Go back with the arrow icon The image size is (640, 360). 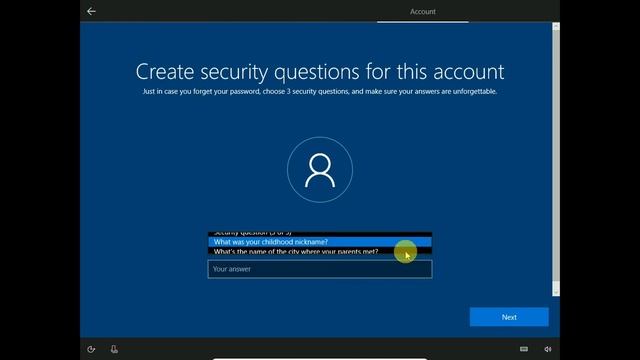coord(91,11)
